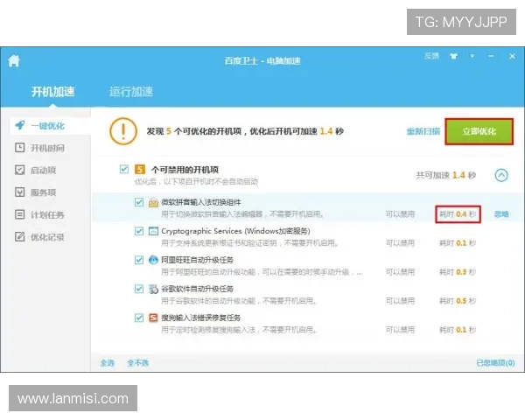This screenshot has width=525, height=420.
Task: Click 全不选 at the bottom
Action: tap(138, 363)
